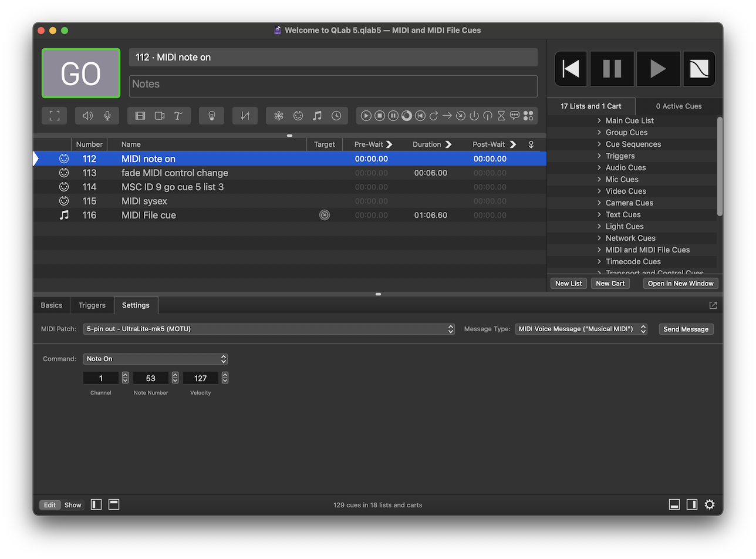Create a new Video cue

[140, 116]
